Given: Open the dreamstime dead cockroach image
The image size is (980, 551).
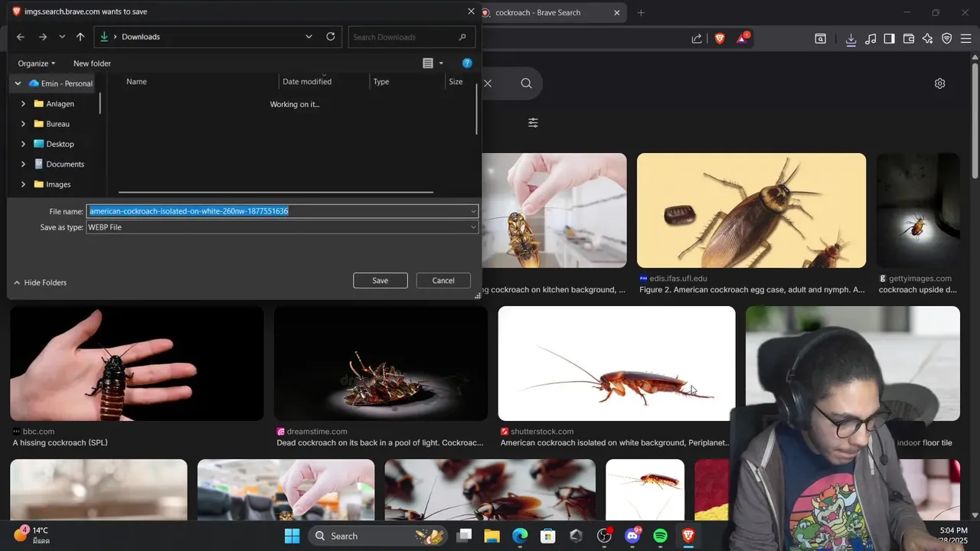Looking at the screenshot, I should 381,364.
